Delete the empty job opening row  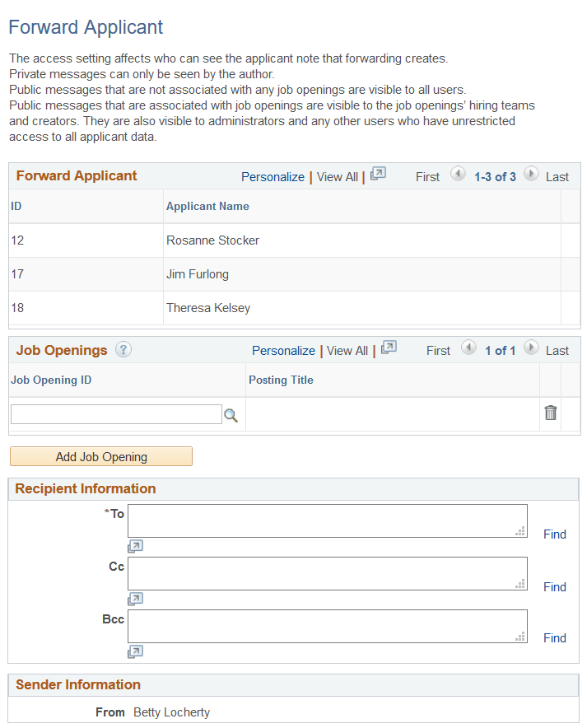551,413
